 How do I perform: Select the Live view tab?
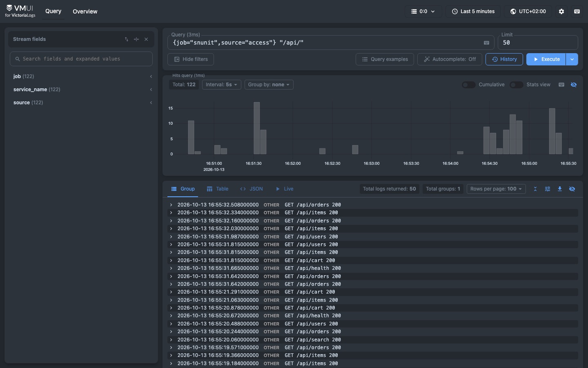coord(284,189)
